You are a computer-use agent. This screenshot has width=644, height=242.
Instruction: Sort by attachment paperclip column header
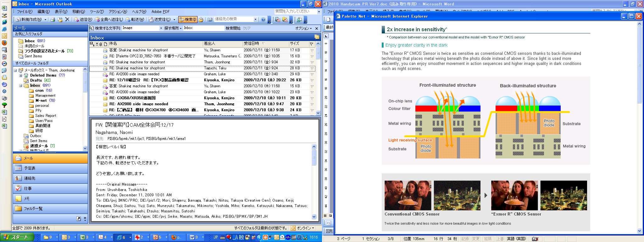[x=101, y=44]
